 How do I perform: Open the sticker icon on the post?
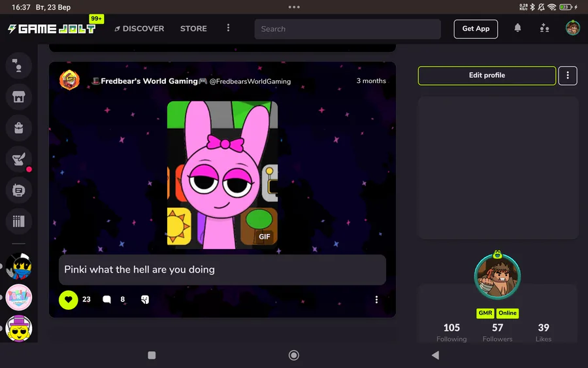[145, 299]
